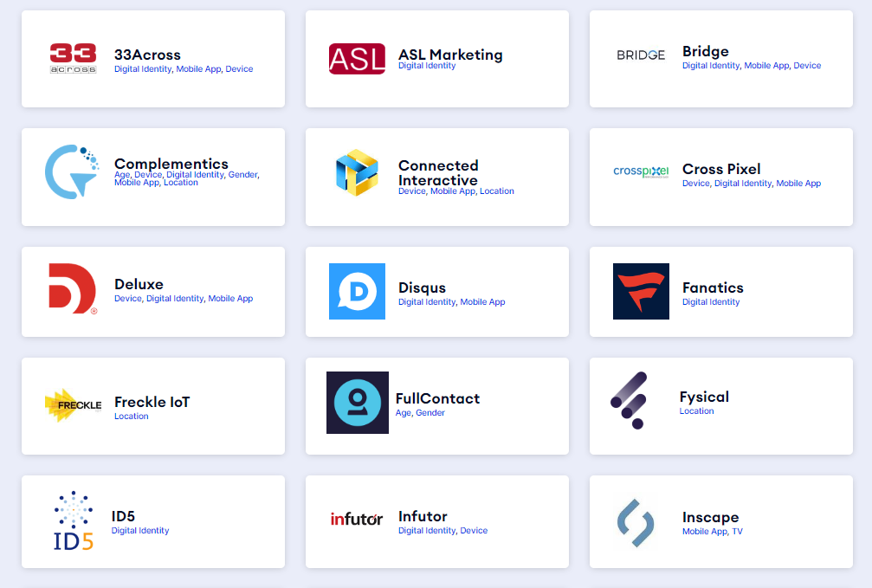
Task: Open the Freckle IoT partner title
Action: [x=152, y=402]
